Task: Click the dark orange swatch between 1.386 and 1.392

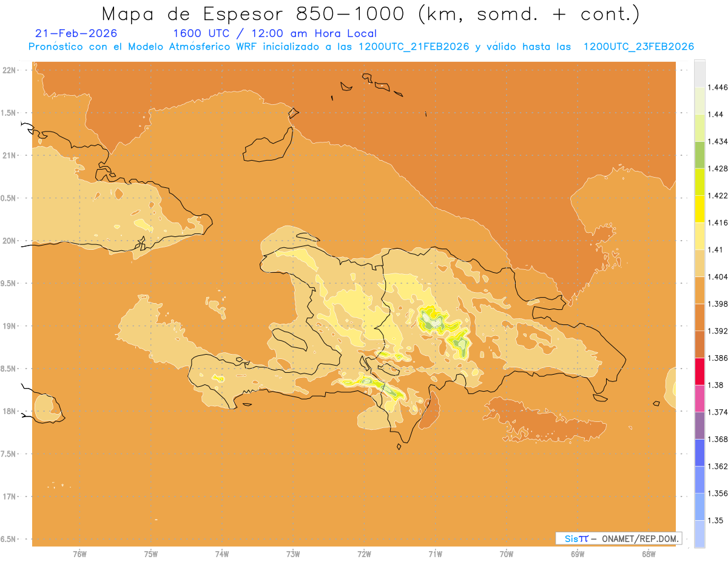Action: [699, 344]
